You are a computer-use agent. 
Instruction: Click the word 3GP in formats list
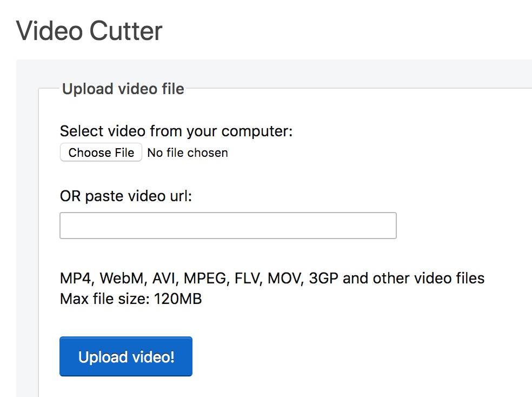pyautogui.click(x=323, y=278)
